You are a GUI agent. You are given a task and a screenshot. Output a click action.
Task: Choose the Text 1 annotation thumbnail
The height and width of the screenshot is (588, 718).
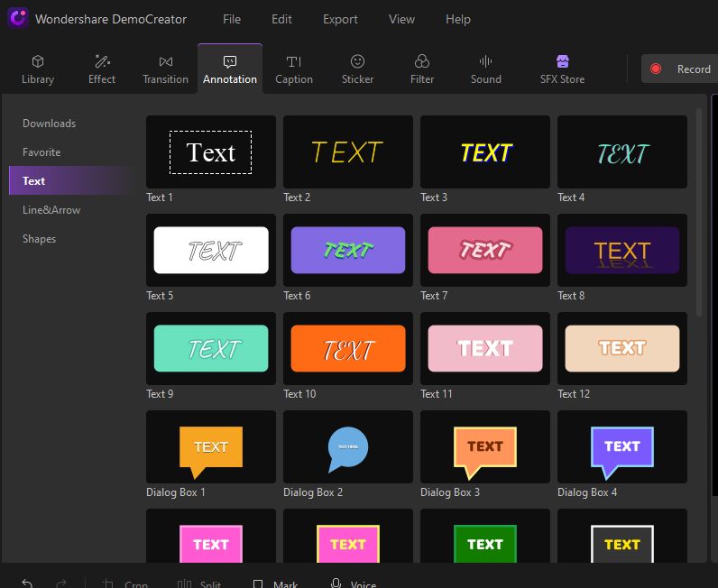[x=211, y=152]
